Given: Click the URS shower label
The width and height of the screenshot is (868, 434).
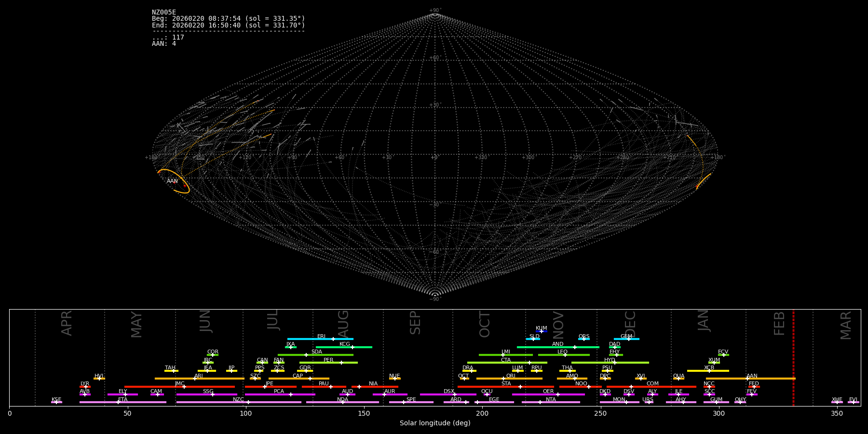Looking at the screenshot, I should [x=648, y=400].
